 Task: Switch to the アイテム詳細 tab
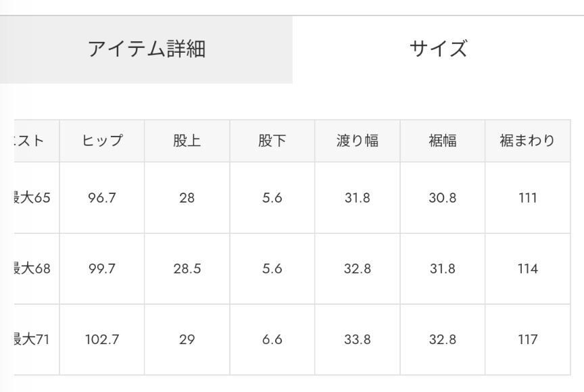(x=146, y=49)
